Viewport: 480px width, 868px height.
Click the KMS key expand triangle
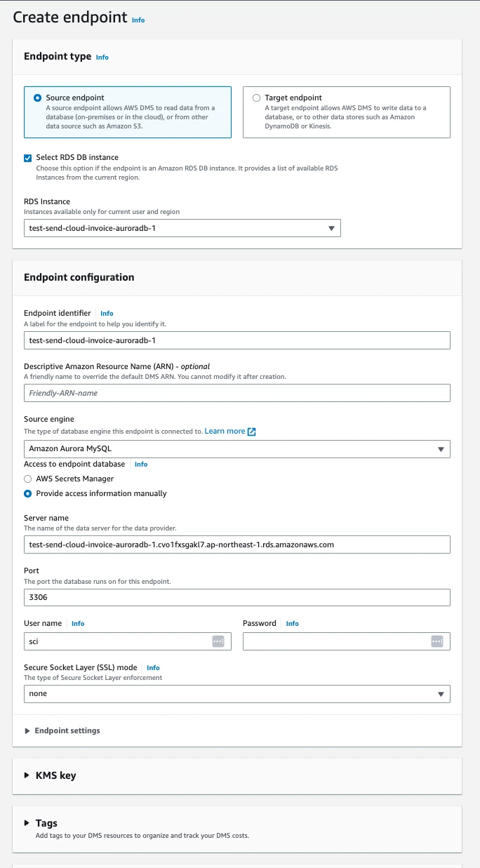pos(27,775)
